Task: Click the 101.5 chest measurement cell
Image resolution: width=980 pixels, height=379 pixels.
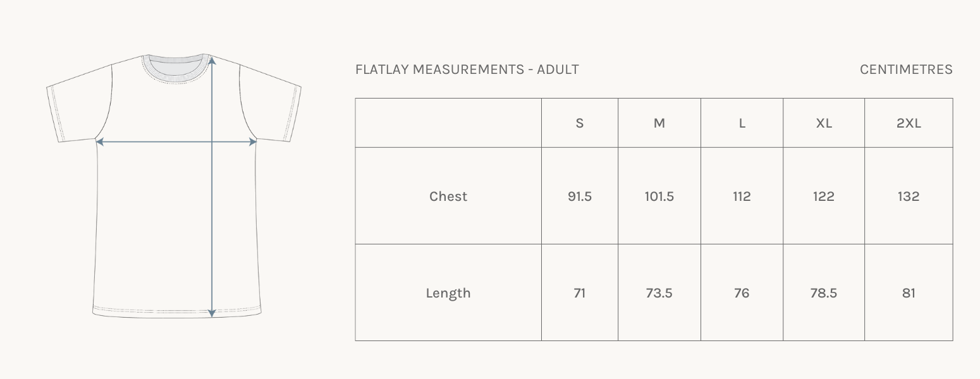Action: click(x=659, y=196)
